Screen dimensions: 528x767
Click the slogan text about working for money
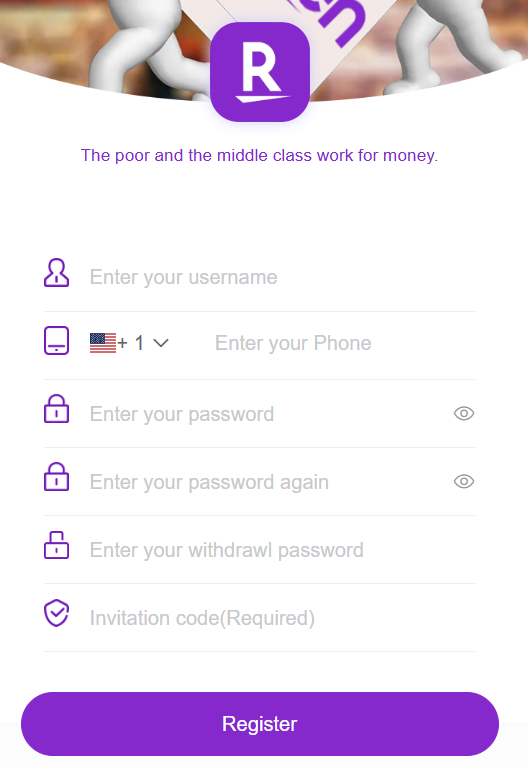point(259,156)
